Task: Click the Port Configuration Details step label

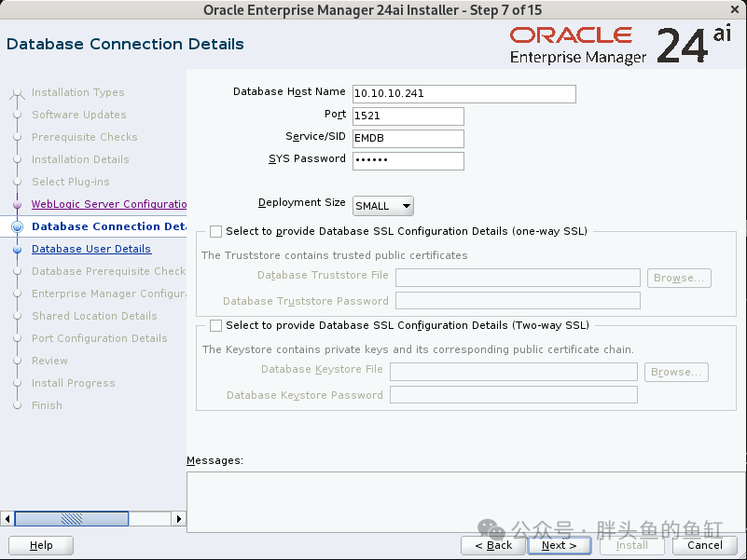Action: point(100,338)
